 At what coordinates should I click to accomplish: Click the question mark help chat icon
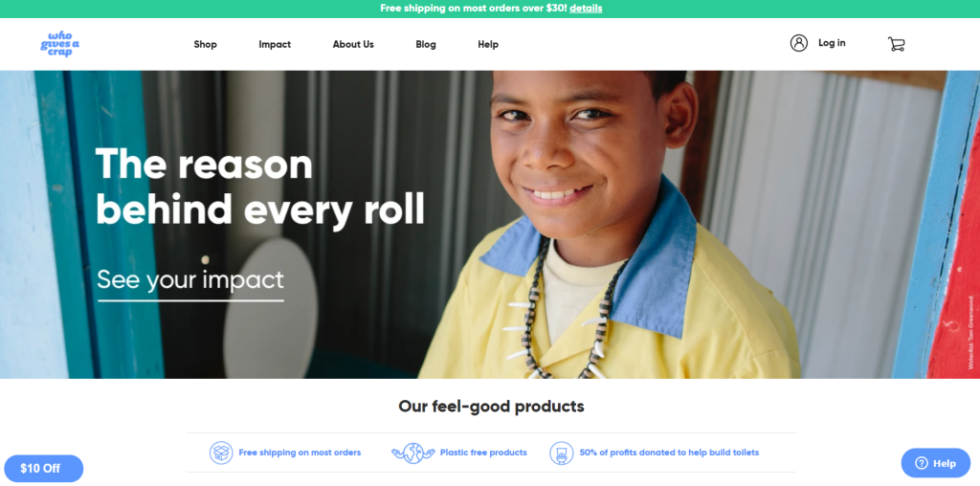[x=922, y=463]
